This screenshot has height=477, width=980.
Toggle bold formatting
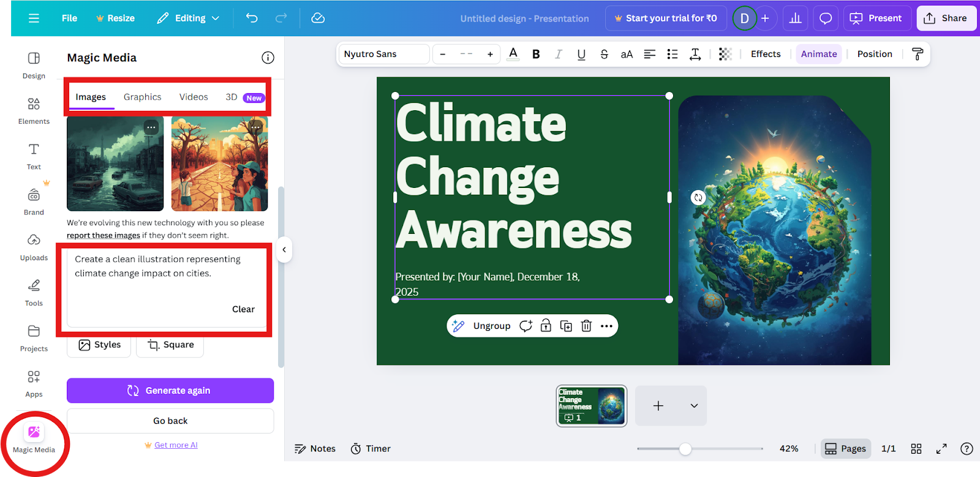point(536,54)
